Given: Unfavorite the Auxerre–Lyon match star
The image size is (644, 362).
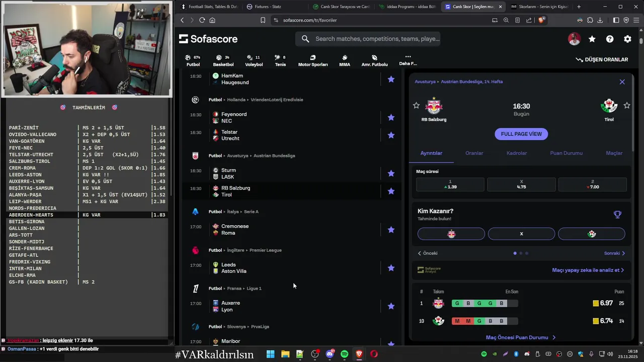Looking at the screenshot, I should pos(391,306).
